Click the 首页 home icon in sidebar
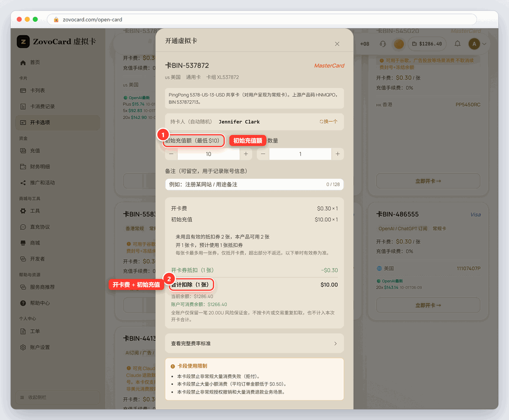The width and height of the screenshot is (509, 420). 23,63
